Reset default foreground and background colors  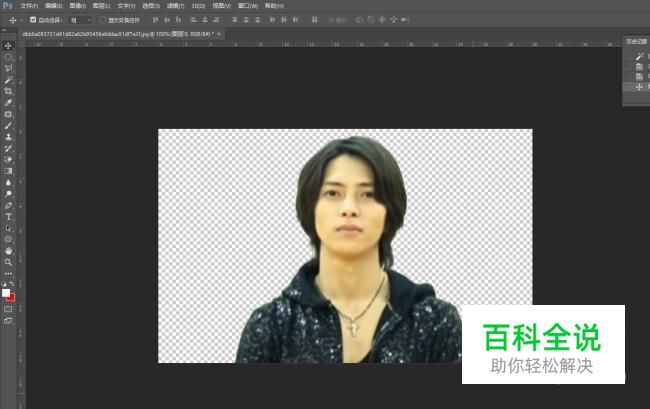tap(4, 284)
